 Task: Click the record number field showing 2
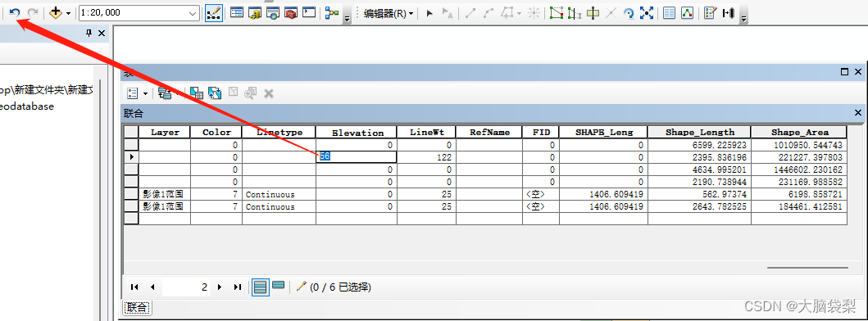[186, 287]
